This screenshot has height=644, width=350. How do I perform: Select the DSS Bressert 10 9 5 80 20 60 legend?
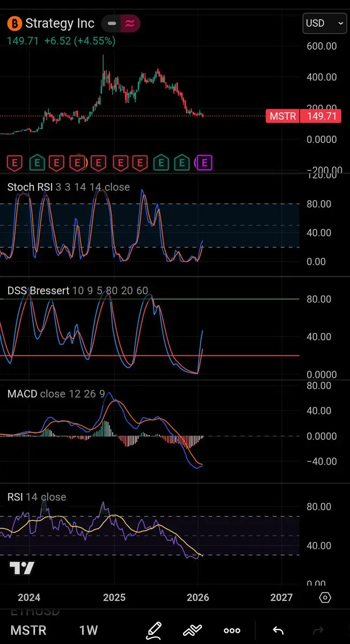[77, 291]
